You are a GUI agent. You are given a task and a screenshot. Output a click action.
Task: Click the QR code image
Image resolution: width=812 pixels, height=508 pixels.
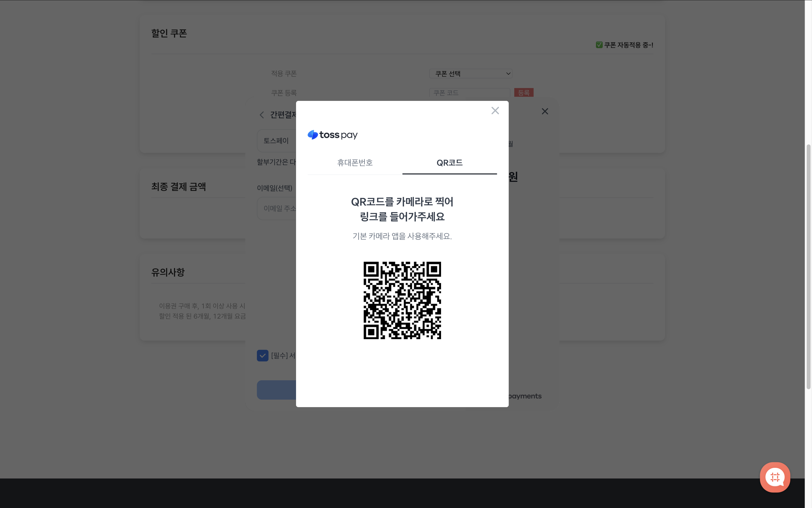coord(402,300)
